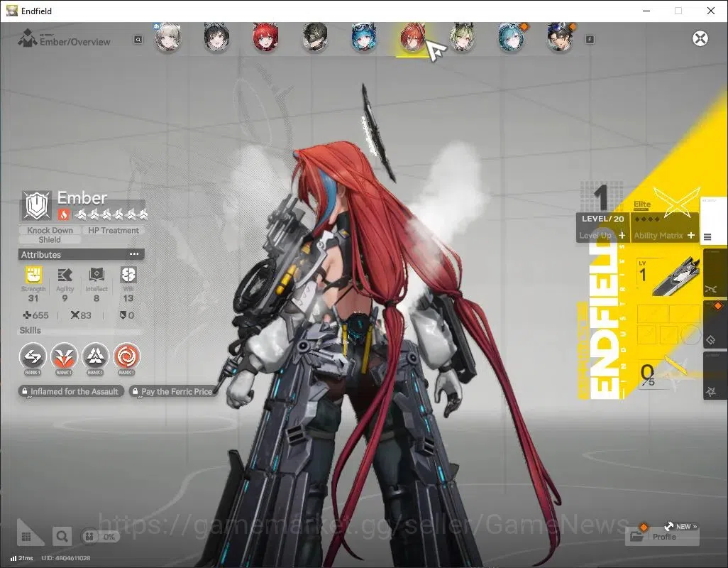Screen dimensions: 728x568
Task: Click the 21ms network latency indicator
Action: click(x=21, y=558)
